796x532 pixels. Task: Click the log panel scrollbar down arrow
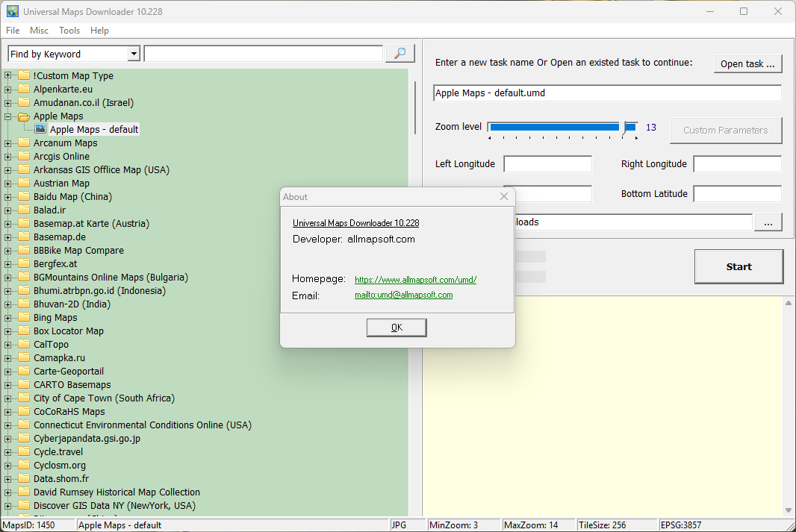[x=789, y=510]
